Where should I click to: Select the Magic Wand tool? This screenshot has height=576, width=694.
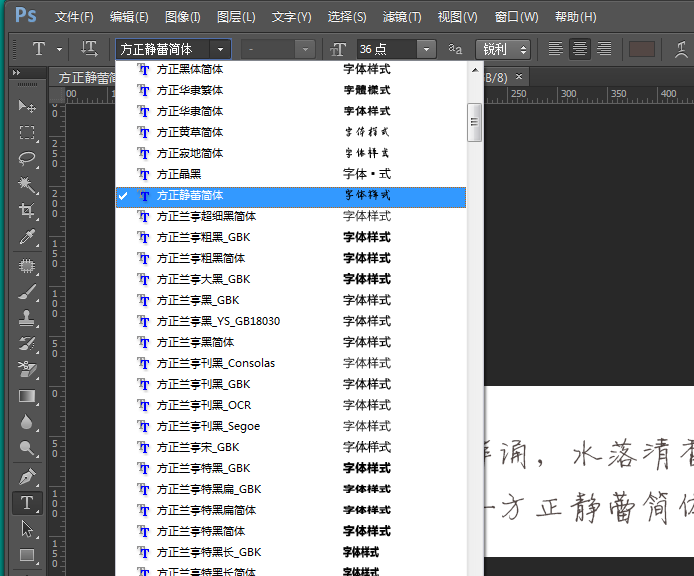pyautogui.click(x=27, y=184)
